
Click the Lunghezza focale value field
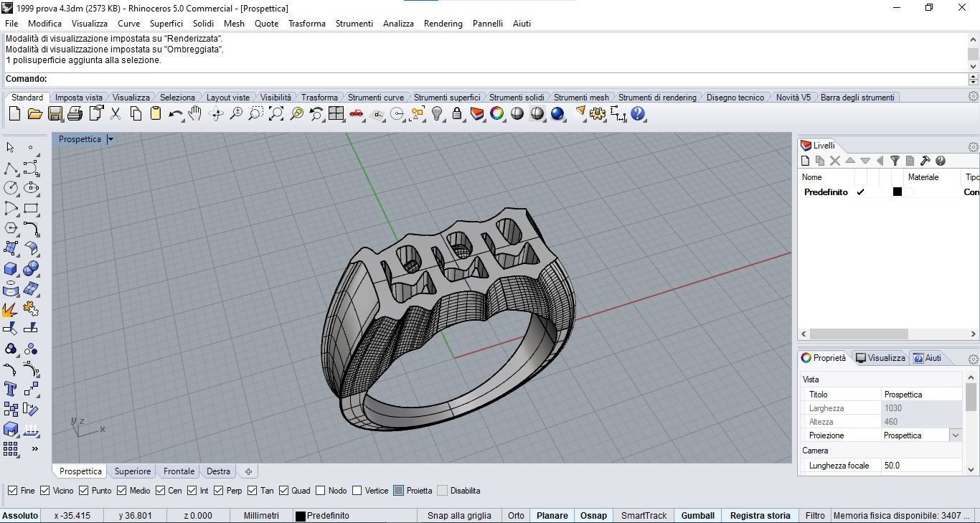(921, 466)
